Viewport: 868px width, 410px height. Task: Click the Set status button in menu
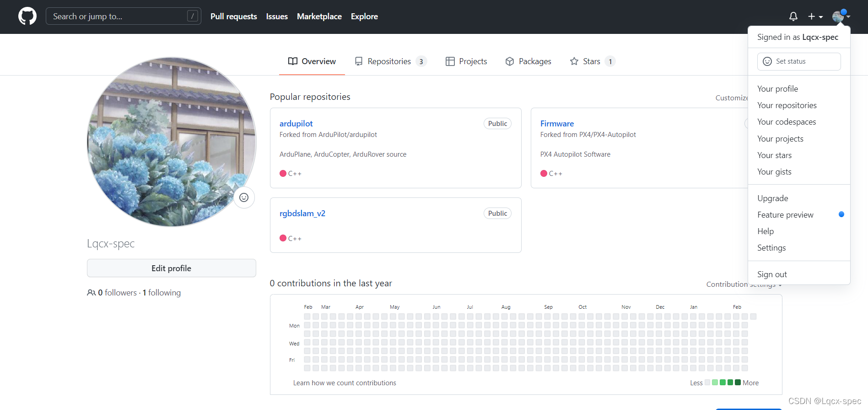pos(799,61)
